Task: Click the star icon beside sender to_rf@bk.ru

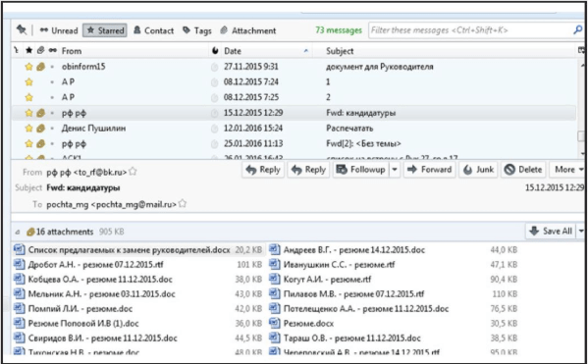Action: point(133,172)
